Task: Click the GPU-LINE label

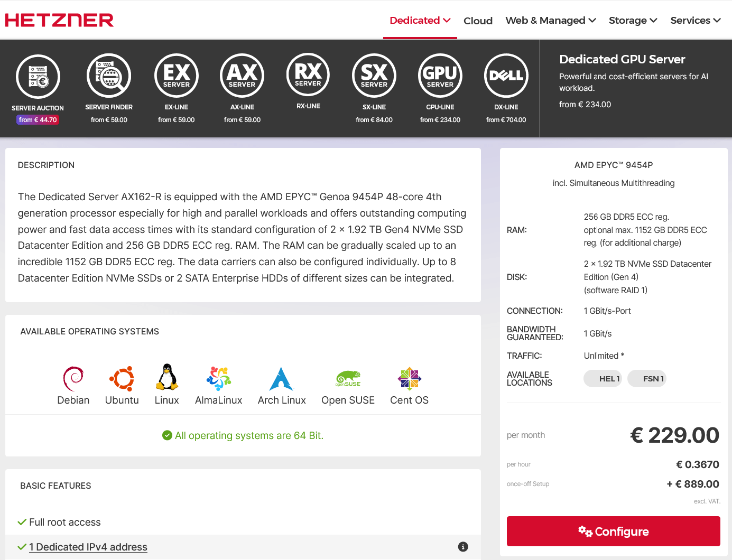Action: tap(440, 107)
